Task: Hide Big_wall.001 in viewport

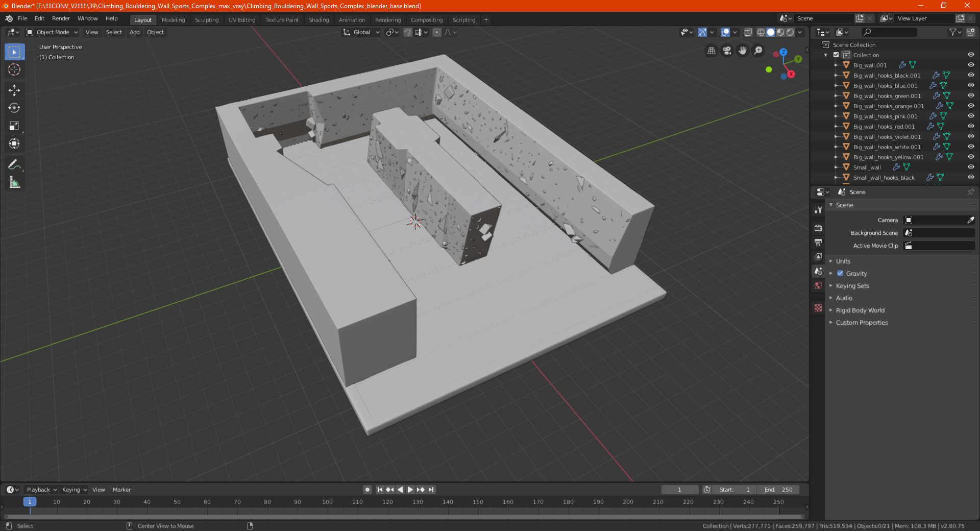Action: point(971,65)
